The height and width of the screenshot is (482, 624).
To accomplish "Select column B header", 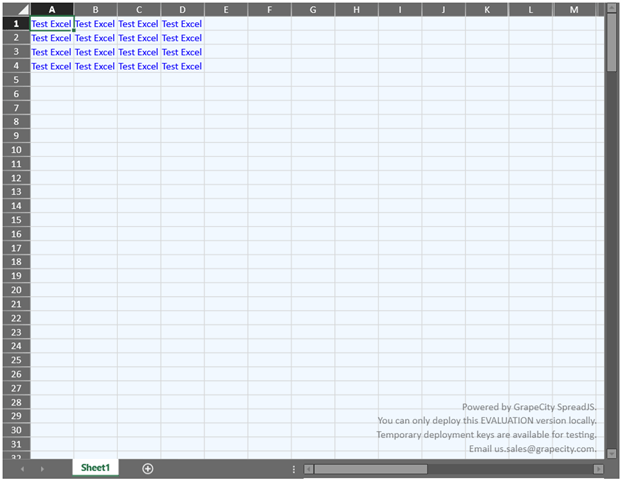I will tap(96, 10).
